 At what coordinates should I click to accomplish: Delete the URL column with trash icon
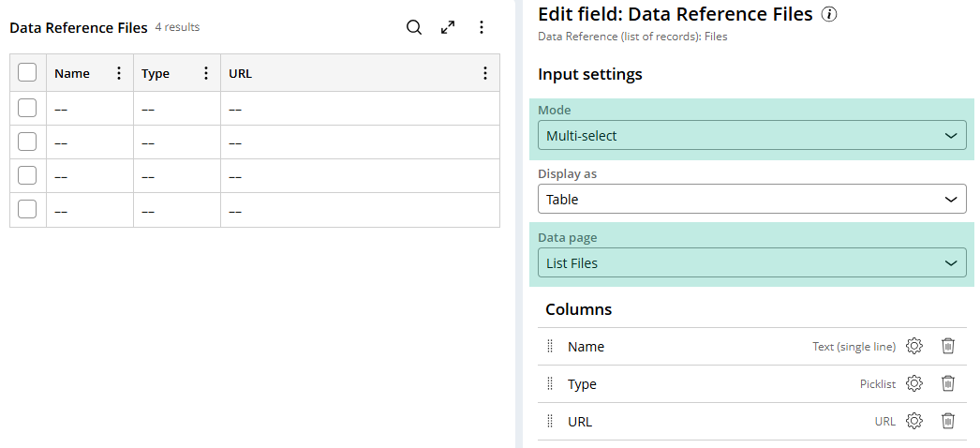(x=948, y=422)
